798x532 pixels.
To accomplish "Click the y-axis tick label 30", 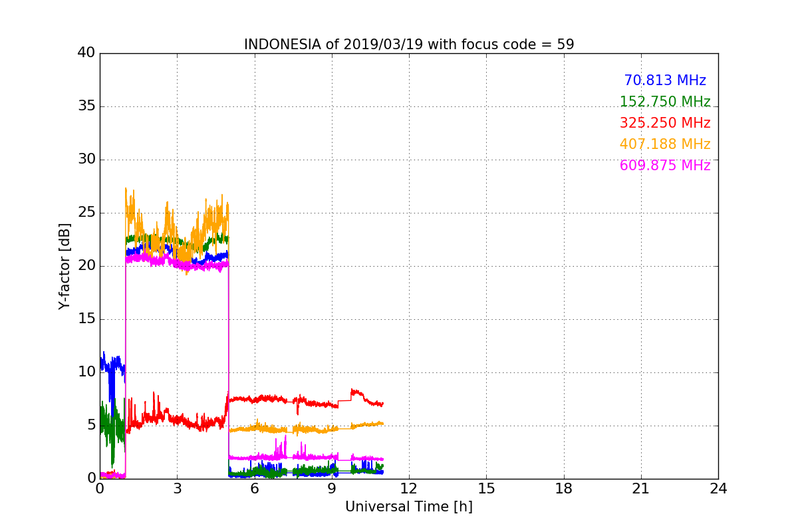I will (x=86, y=160).
